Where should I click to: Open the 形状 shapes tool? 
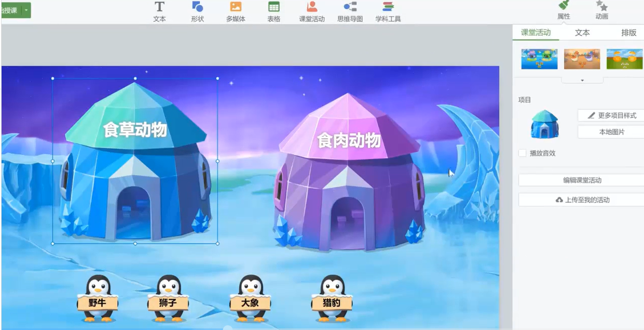pyautogui.click(x=197, y=12)
